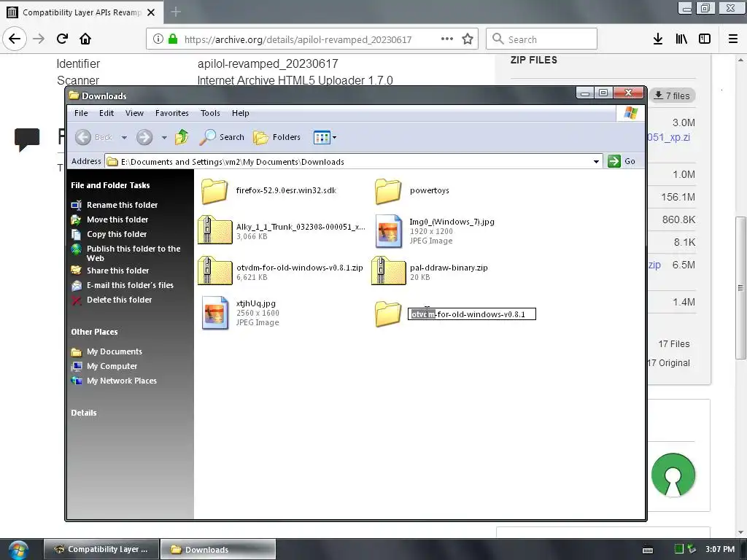Click the Go button beside address bar
This screenshot has width=747, height=560.
coord(622,161)
